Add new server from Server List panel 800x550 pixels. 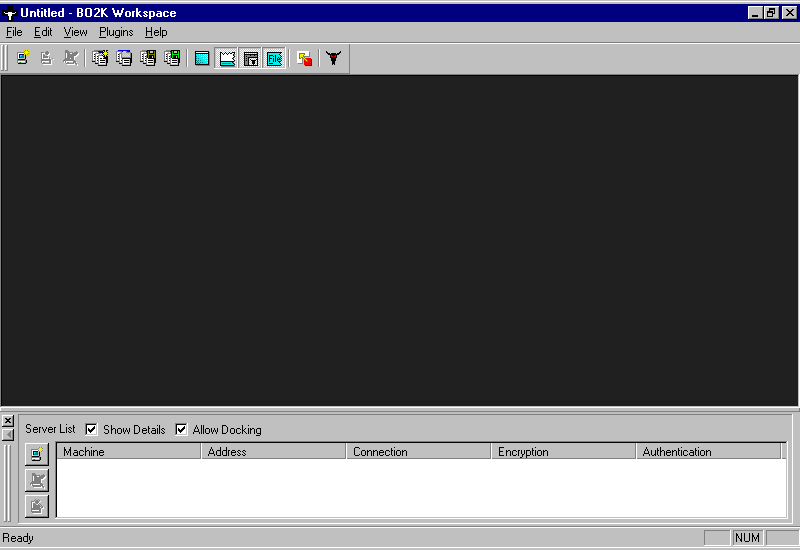[x=37, y=455]
